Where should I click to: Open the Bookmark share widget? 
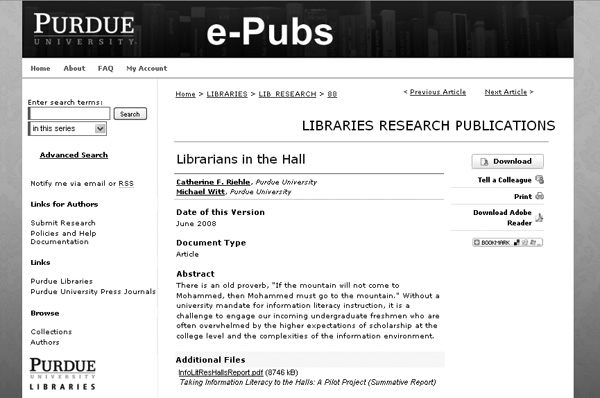[x=507, y=242]
